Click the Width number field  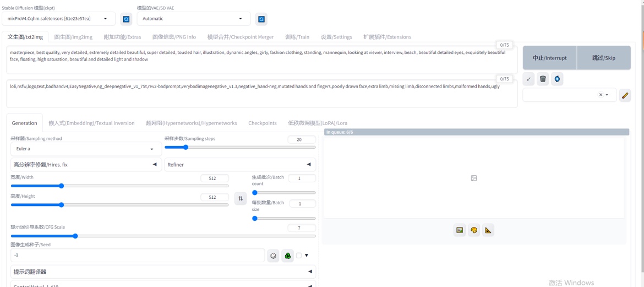[x=215, y=178]
